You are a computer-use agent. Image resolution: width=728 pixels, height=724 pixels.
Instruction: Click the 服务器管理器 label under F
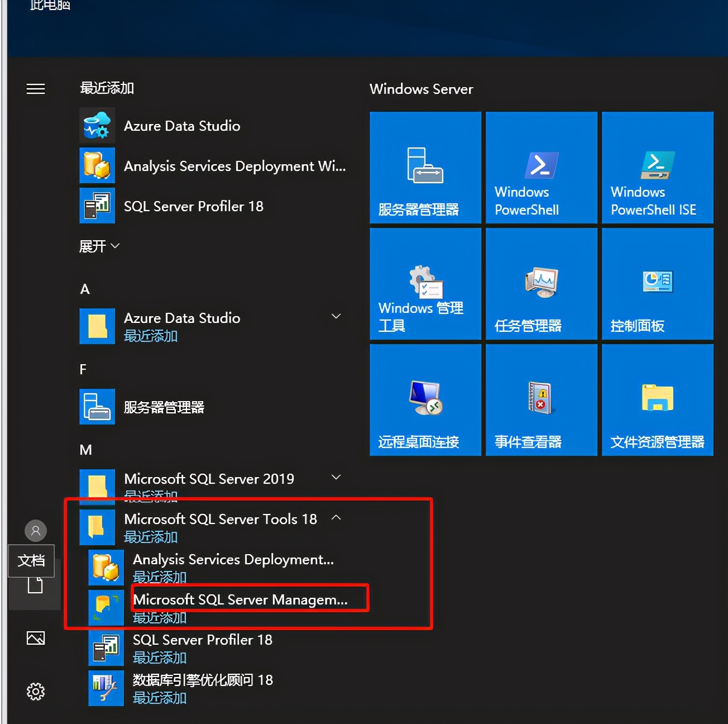(164, 407)
